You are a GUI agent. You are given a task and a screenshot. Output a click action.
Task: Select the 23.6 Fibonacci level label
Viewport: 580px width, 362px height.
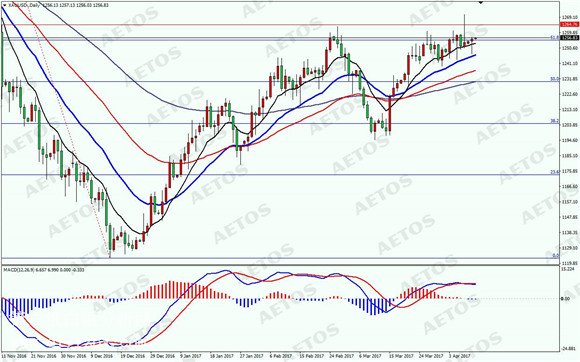554,172
